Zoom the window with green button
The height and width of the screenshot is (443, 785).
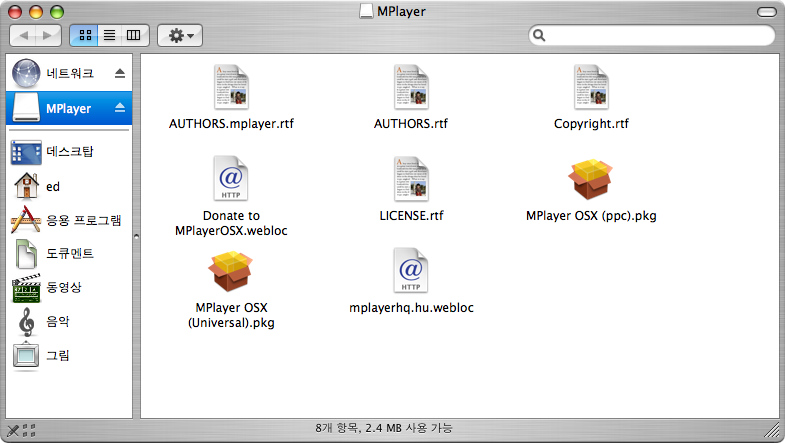tap(57, 12)
